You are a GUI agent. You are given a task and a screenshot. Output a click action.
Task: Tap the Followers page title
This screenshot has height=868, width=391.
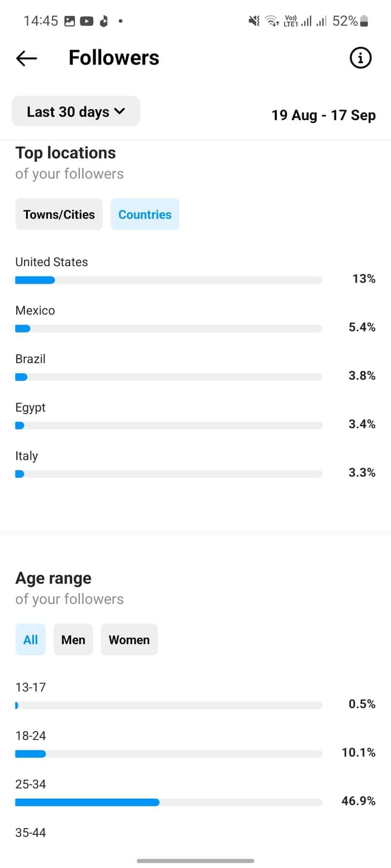point(114,57)
